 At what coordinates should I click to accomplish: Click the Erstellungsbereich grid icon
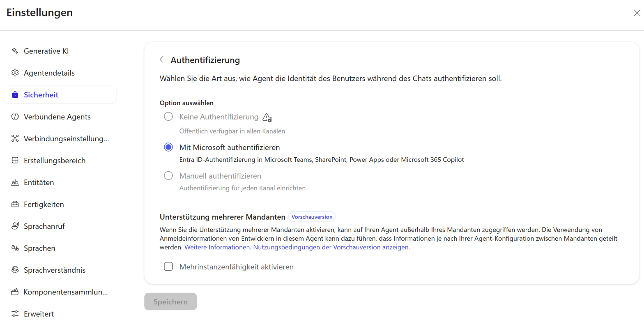point(15,161)
